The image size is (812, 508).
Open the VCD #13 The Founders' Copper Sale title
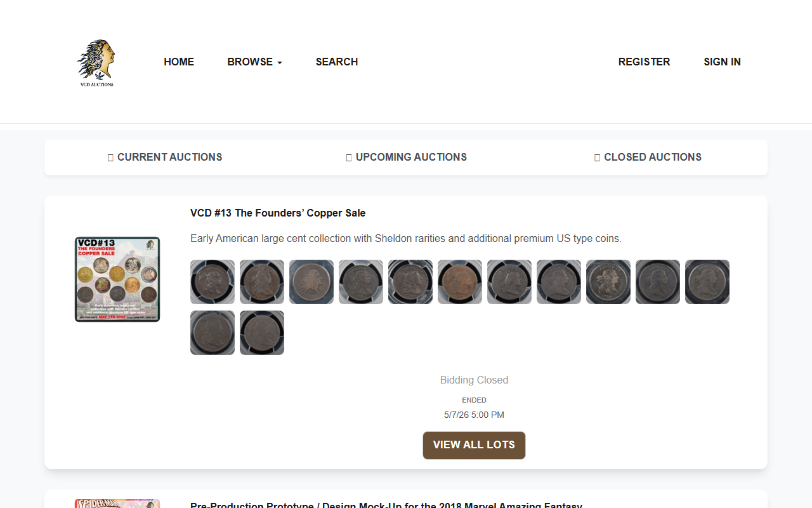pos(278,213)
